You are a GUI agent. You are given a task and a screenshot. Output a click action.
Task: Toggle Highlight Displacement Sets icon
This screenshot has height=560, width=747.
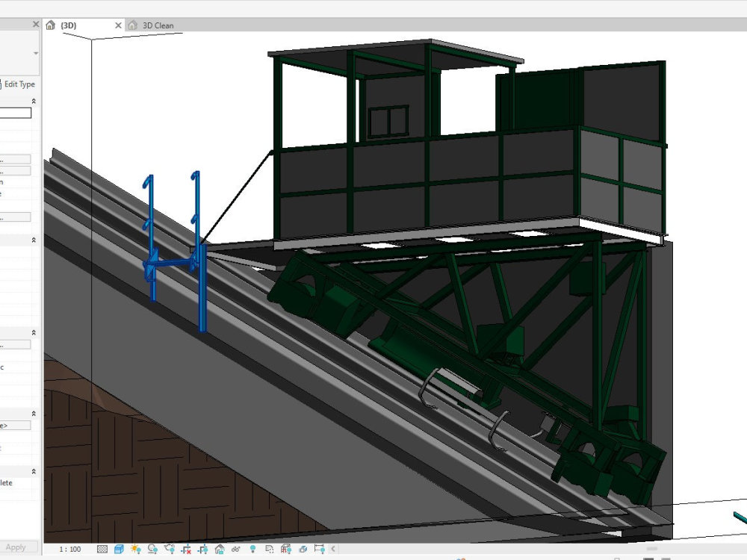[x=303, y=549]
